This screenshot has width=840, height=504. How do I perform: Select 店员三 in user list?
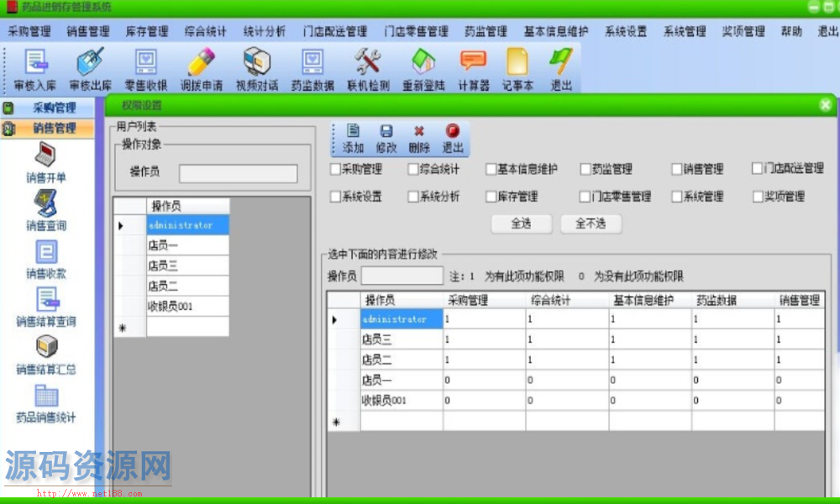tap(187, 265)
